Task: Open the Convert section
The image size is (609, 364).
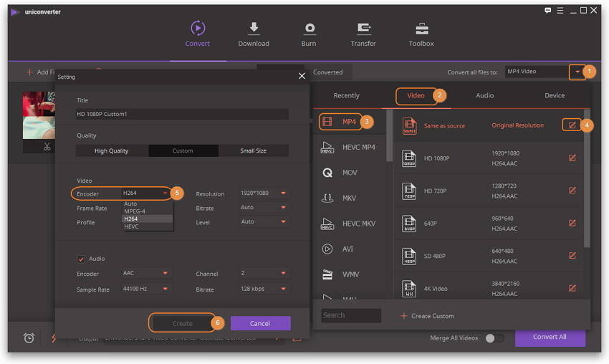Action: [x=198, y=34]
